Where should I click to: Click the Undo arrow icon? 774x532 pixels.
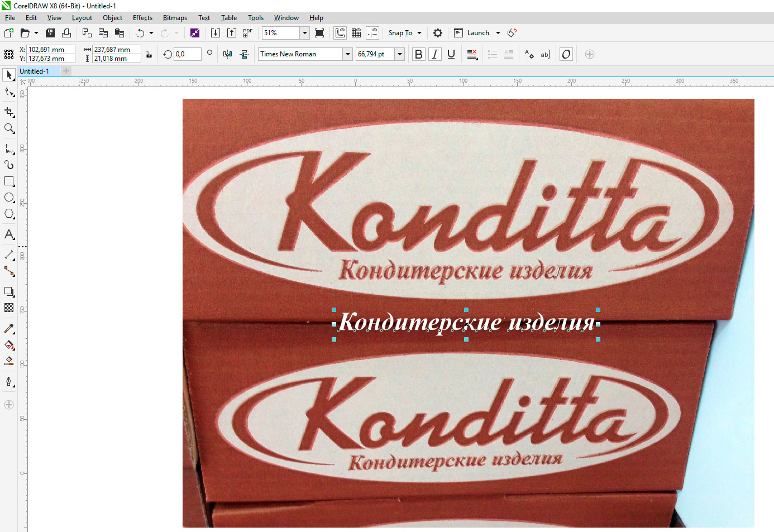(140, 33)
